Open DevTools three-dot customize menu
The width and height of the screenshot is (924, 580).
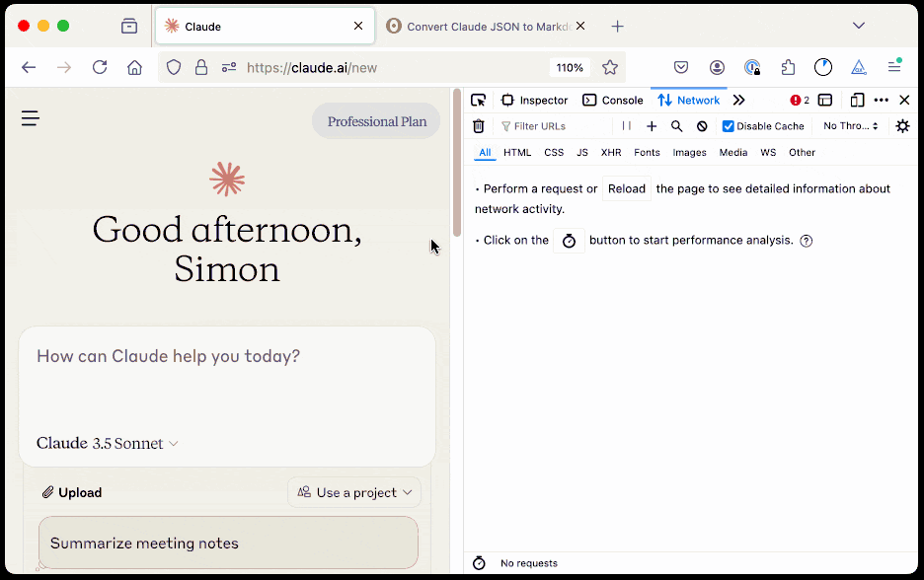[881, 100]
